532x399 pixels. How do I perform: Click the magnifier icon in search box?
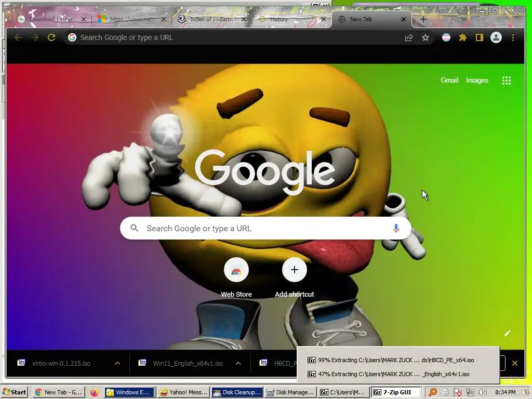tap(135, 228)
